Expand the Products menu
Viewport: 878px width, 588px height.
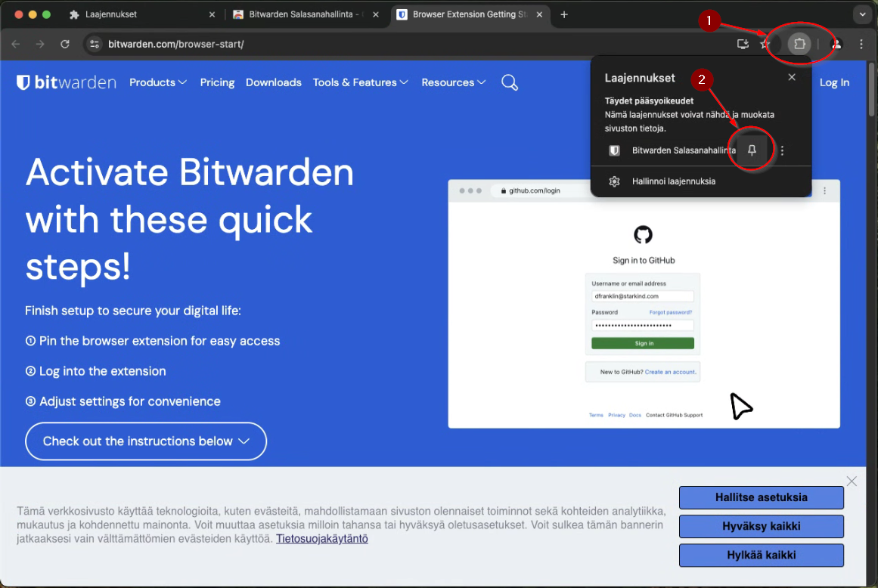point(158,82)
